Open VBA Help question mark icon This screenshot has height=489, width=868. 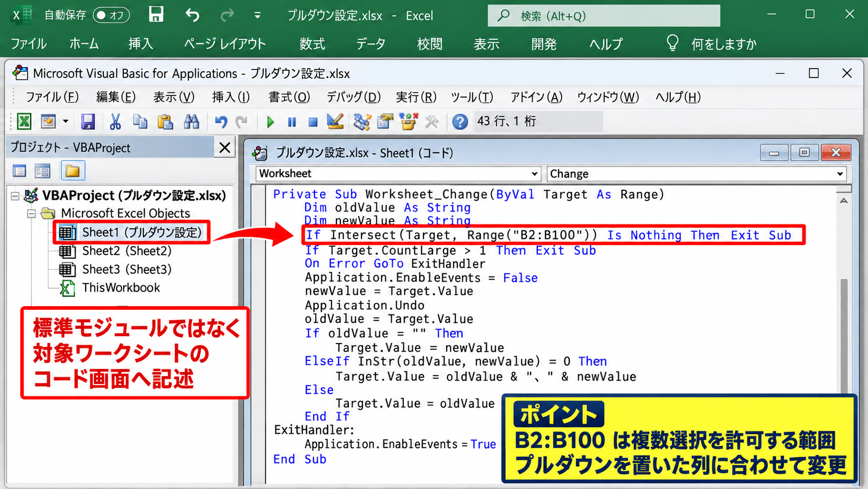pos(460,122)
